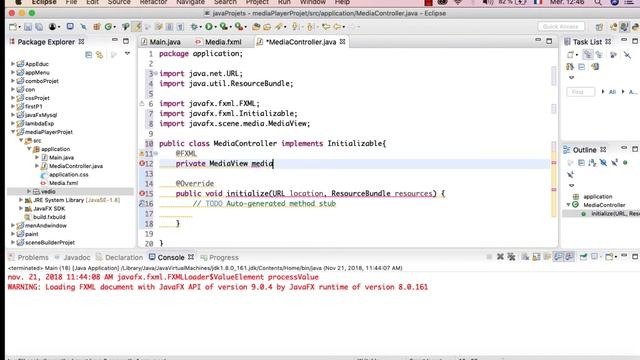Toggle Link with Editor in Package Explorer

click(100, 54)
